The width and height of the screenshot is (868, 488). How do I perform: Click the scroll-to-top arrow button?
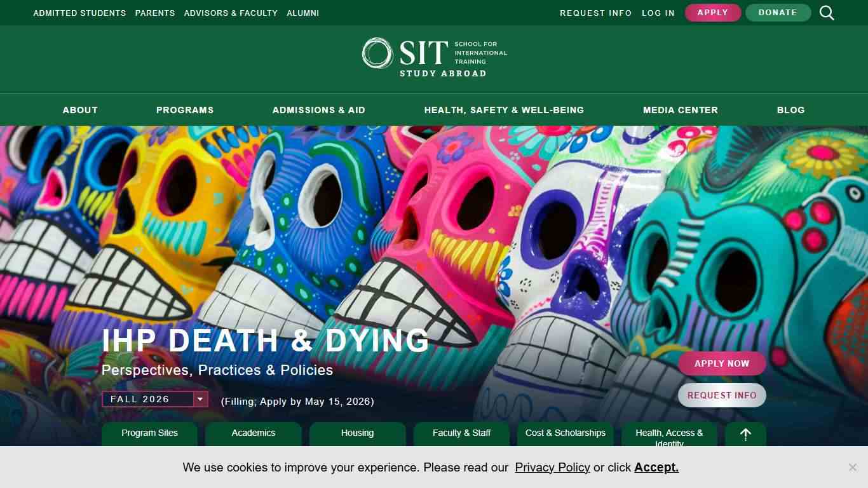click(x=745, y=434)
